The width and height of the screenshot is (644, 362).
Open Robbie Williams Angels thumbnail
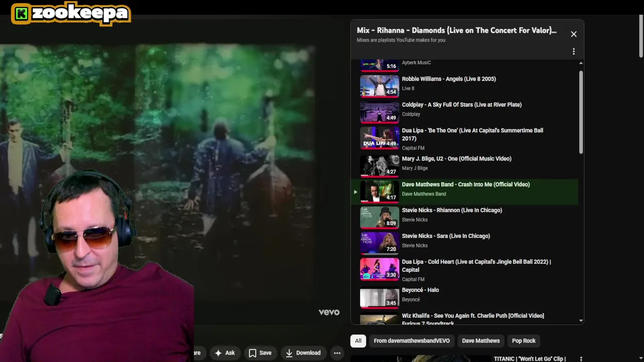pyautogui.click(x=379, y=86)
